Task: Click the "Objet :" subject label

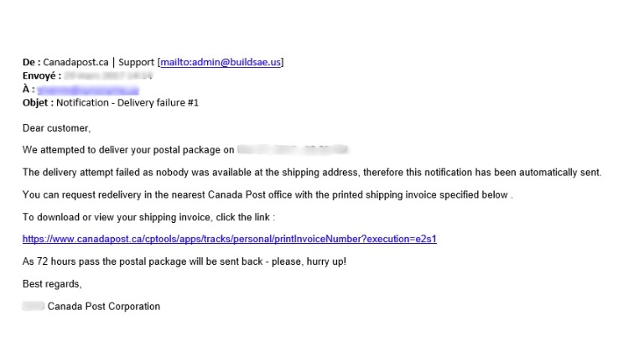Action: [38, 102]
